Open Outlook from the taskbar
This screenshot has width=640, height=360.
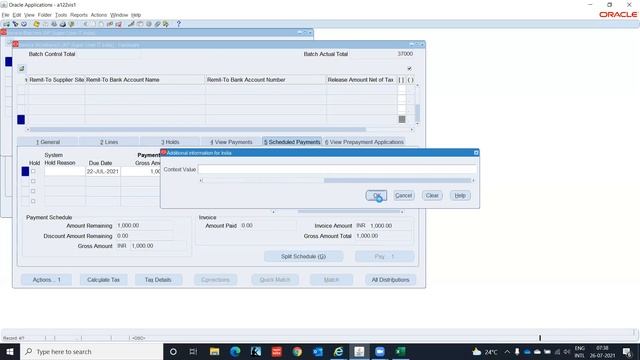(318, 351)
